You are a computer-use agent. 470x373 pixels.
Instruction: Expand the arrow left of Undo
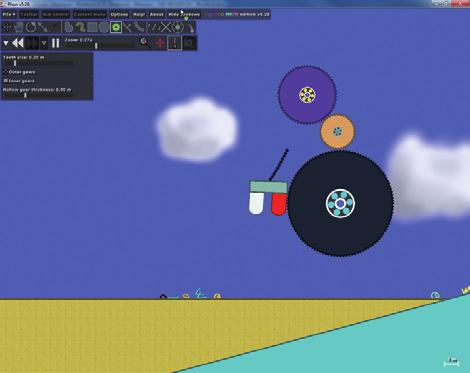click(6, 43)
